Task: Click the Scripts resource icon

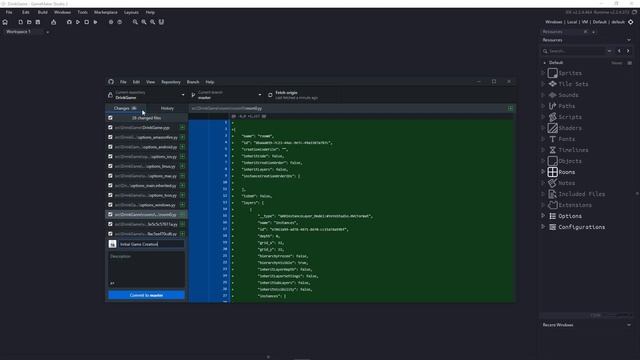Action: coord(552,117)
